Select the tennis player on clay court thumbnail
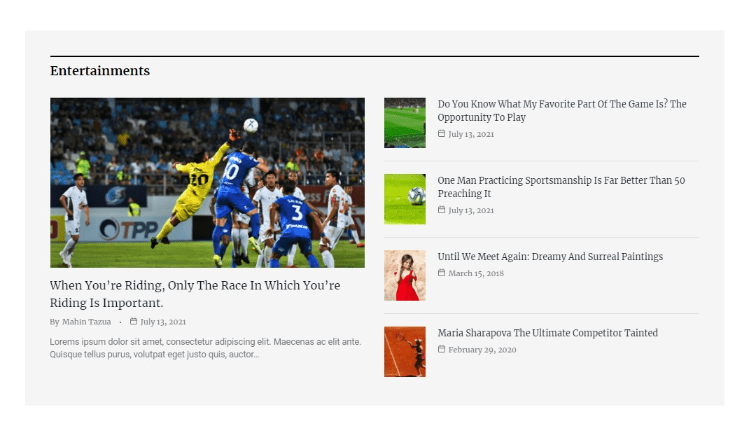751x435 pixels. point(404,351)
